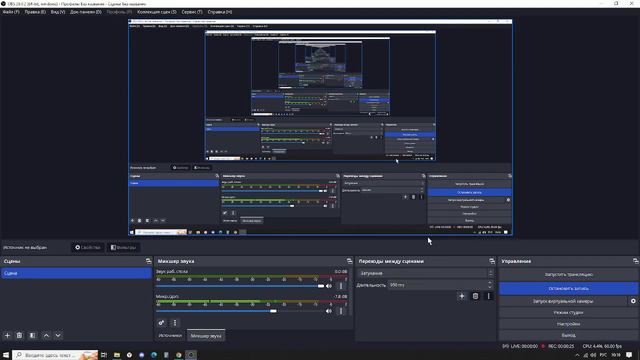Open mixer options three-dot menu
Viewport: 640px width, 360px height.
[175, 322]
